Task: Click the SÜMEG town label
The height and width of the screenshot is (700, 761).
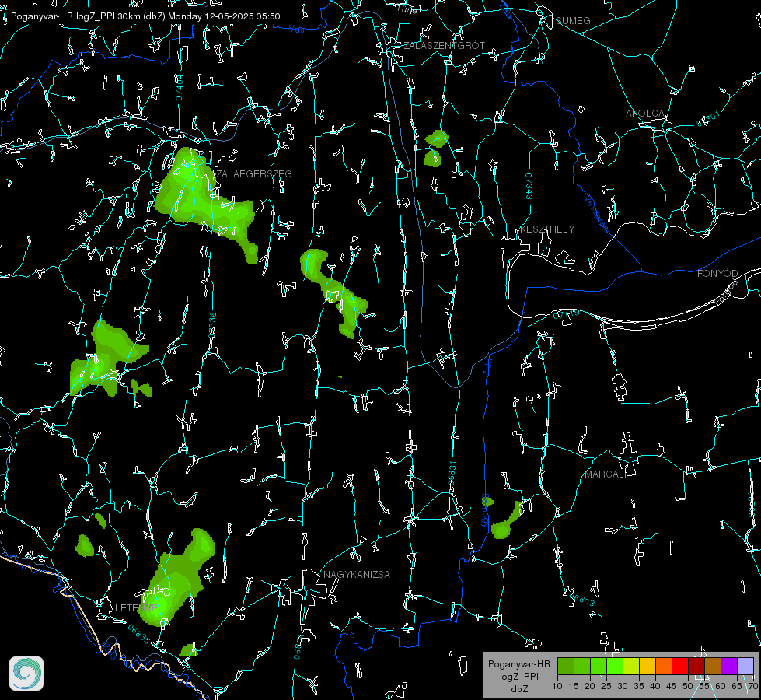Action: point(573,21)
